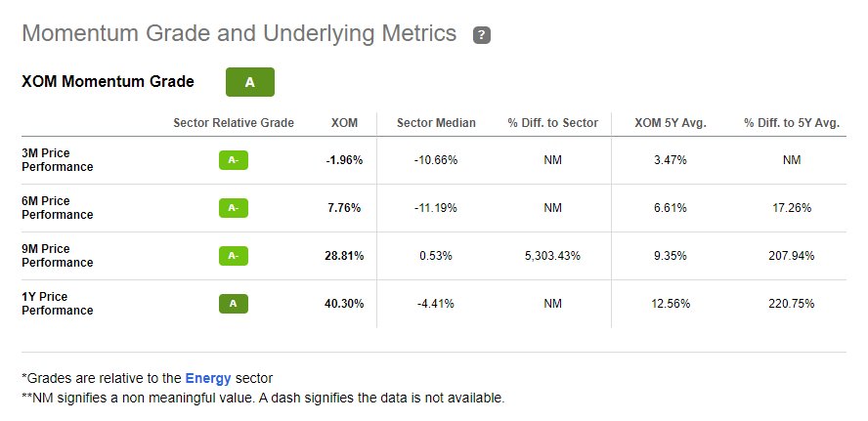Image resolution: width=868 pixels, height=421 pixels.
Task: Click the 40.30% 1Y XOM value
Action: (x=344, y=304)
